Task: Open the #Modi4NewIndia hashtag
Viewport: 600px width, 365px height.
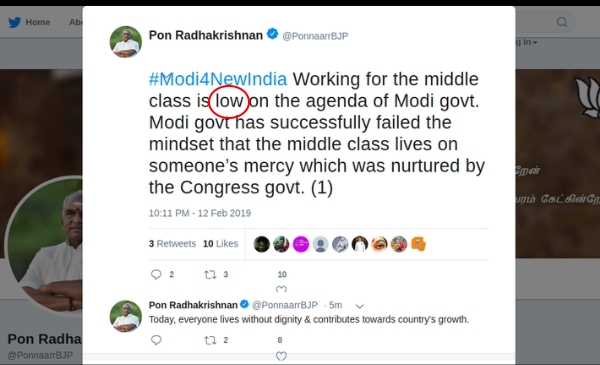Action: pyautogui.click(x=218, y=79)
